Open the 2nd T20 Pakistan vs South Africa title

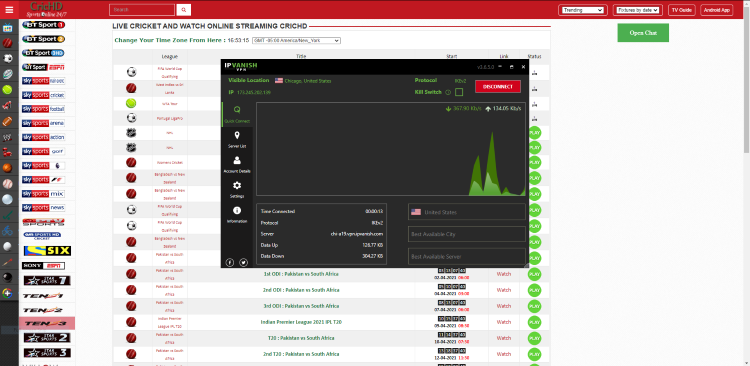[x=301, y=354]
